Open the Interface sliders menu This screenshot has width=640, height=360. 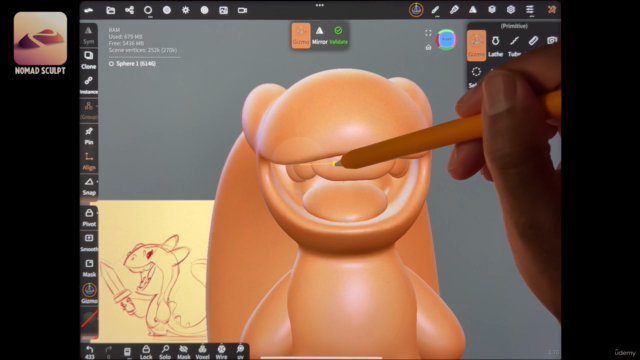[530, 10]
